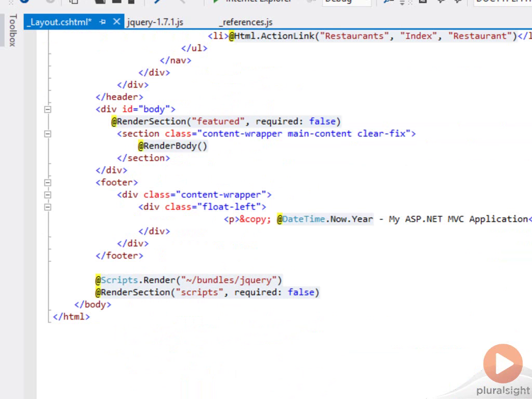
Task: Click the Pluralsight play button
Action: coord(502,364)
